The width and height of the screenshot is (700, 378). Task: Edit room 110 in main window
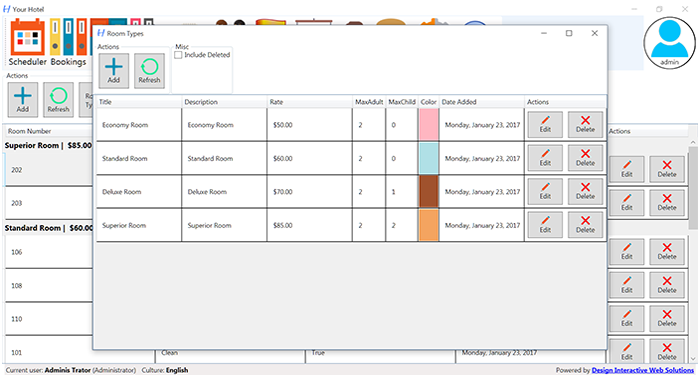coord(627,319)
